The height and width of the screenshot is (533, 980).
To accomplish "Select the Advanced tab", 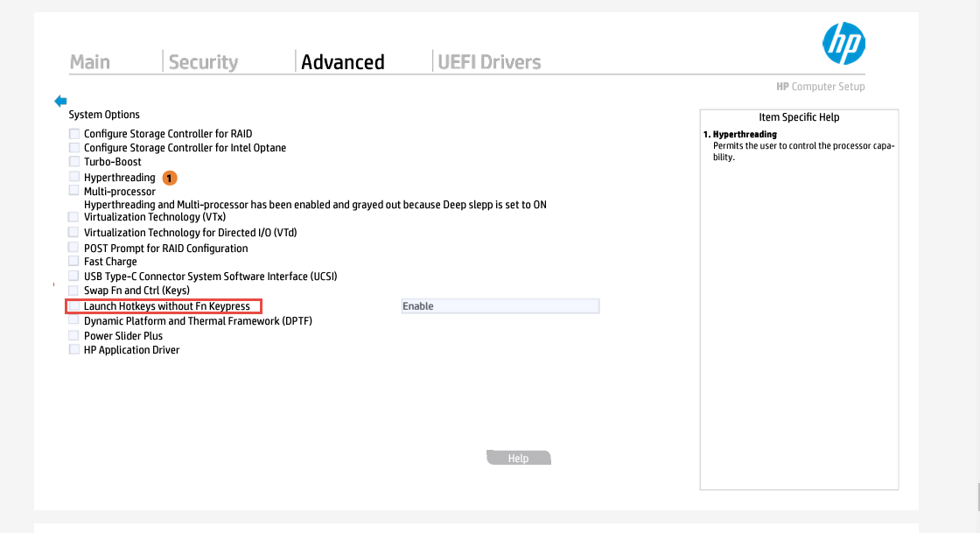I will point(342,62).
